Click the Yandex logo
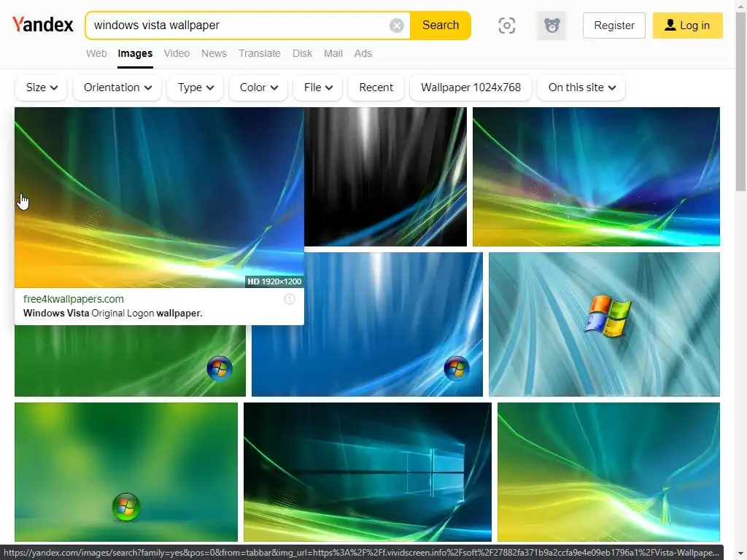 42,25
